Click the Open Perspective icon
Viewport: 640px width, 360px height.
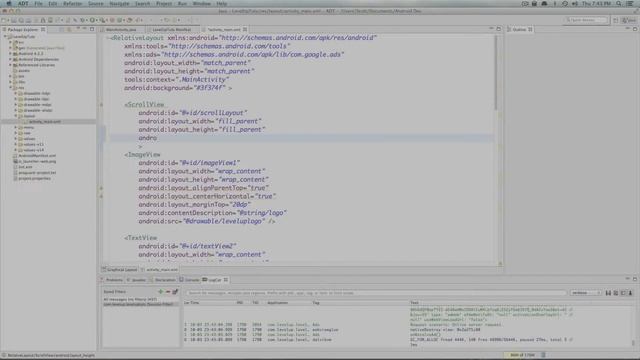point(616,20)
